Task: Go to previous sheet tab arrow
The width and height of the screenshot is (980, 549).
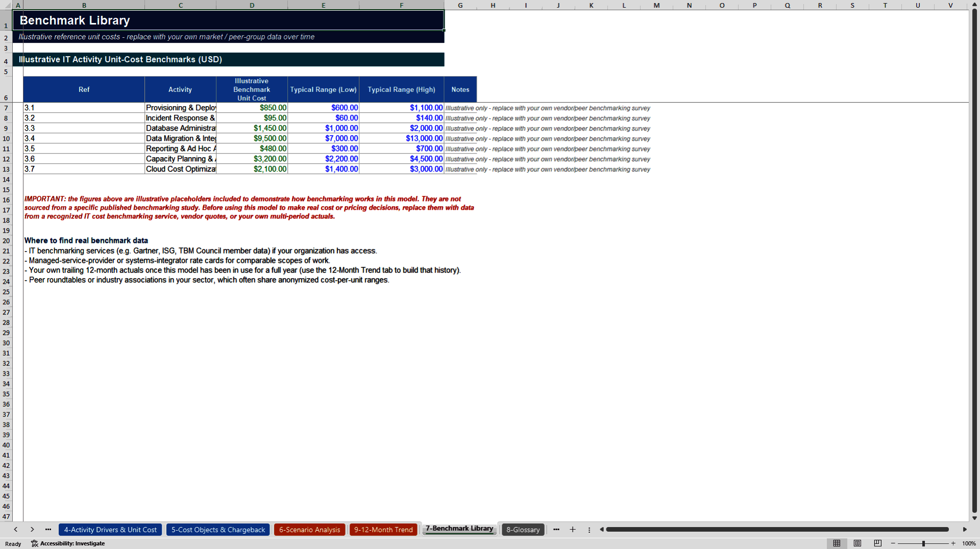Action: click(16, 530)
